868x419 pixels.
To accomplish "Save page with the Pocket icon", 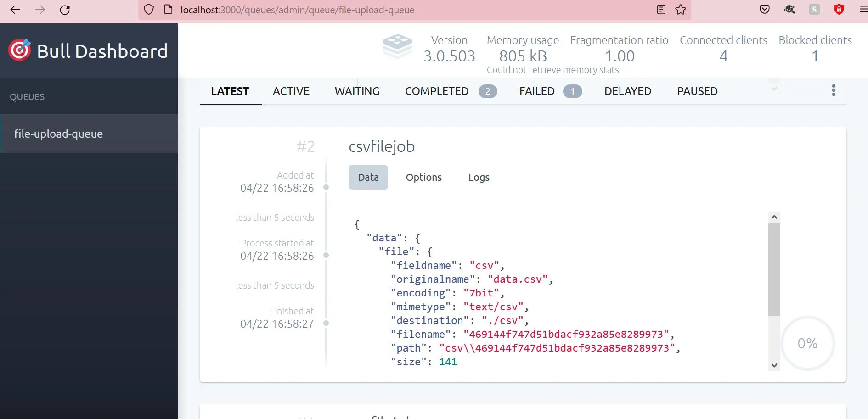I will click(765, 10).
